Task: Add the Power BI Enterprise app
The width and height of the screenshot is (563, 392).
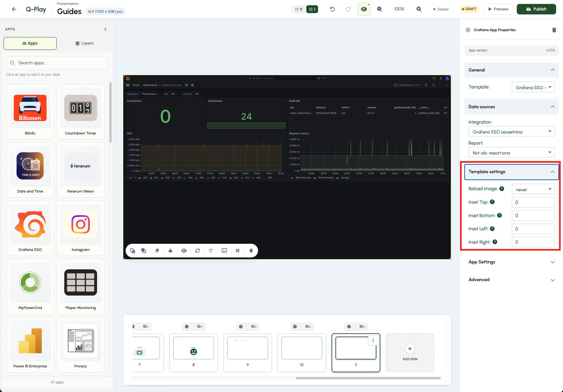Action: (30, 344)
